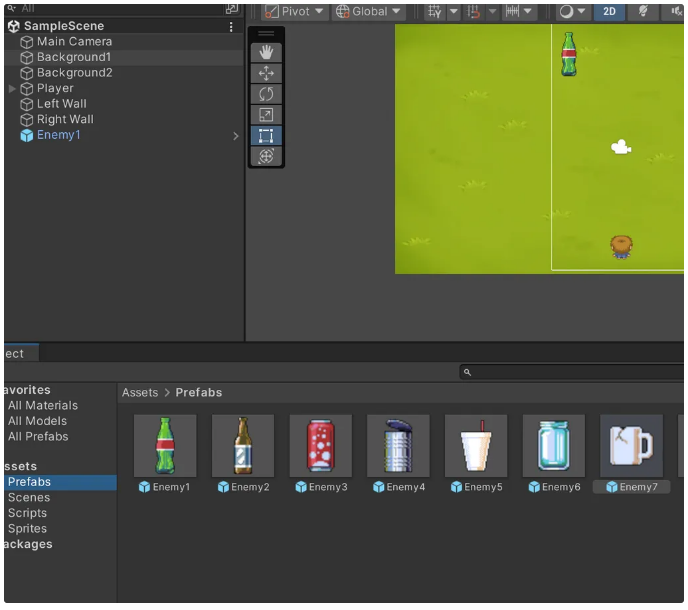Toggle scene audio mute button

676,11
